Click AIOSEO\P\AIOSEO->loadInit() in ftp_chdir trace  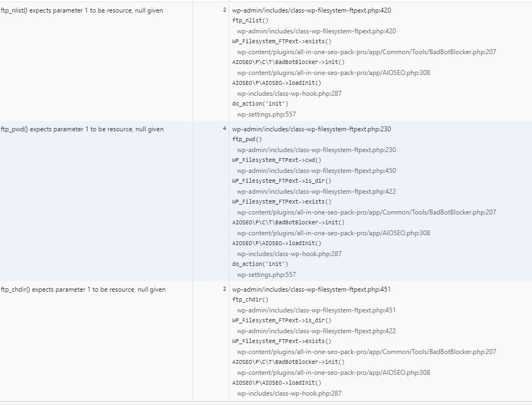click(x=276, y=383)
